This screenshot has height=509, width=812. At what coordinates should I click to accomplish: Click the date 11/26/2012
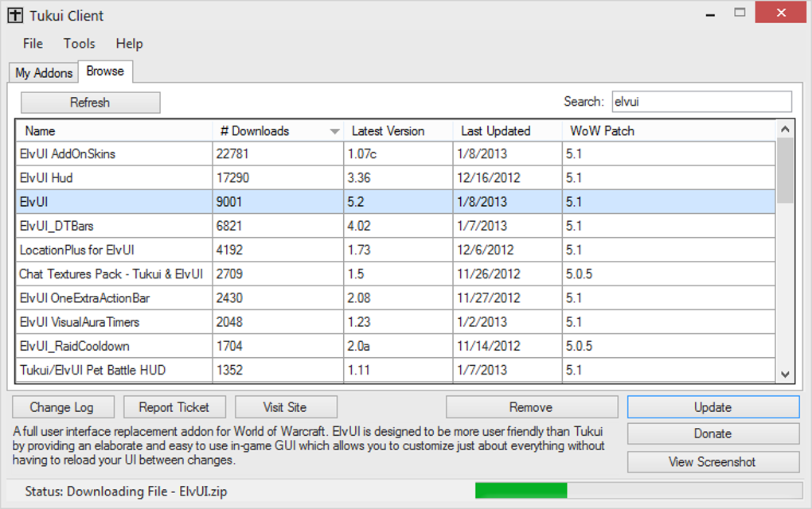(x=488, y=274)
